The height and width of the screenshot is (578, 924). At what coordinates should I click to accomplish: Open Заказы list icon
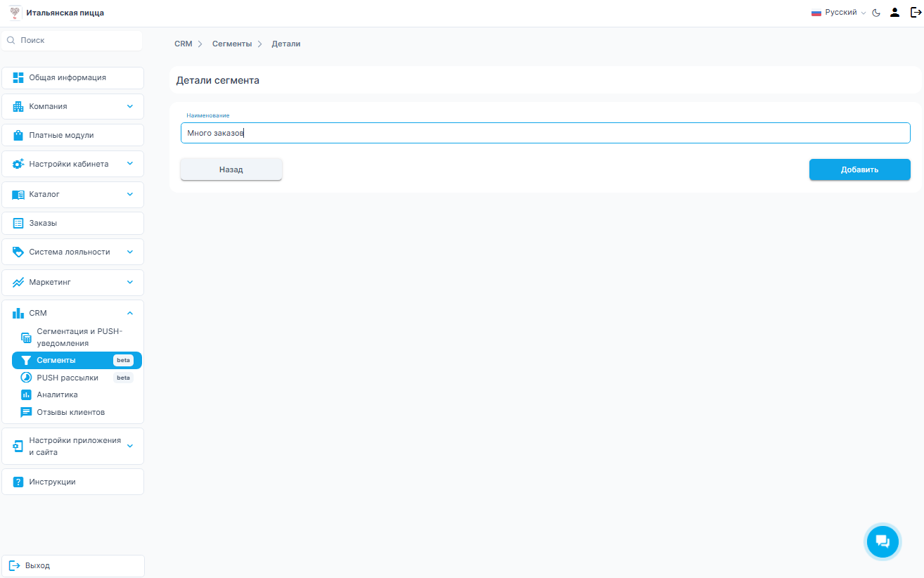point(18,223)
